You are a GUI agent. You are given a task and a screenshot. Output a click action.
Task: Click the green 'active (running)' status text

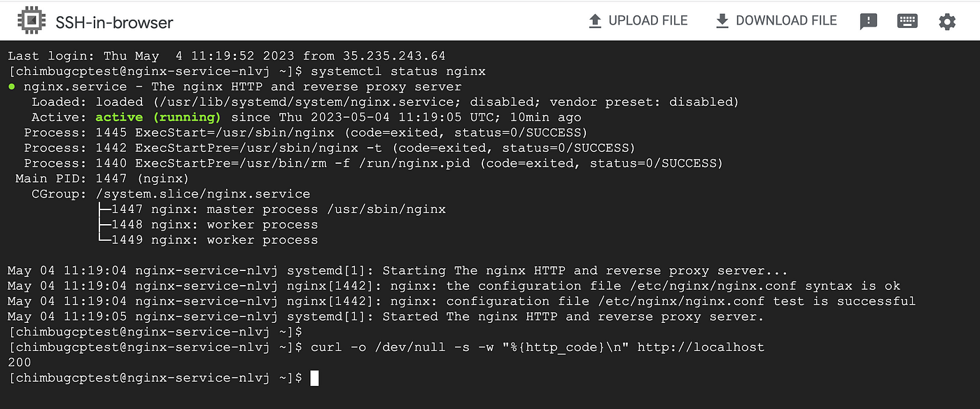coord(158,118)
